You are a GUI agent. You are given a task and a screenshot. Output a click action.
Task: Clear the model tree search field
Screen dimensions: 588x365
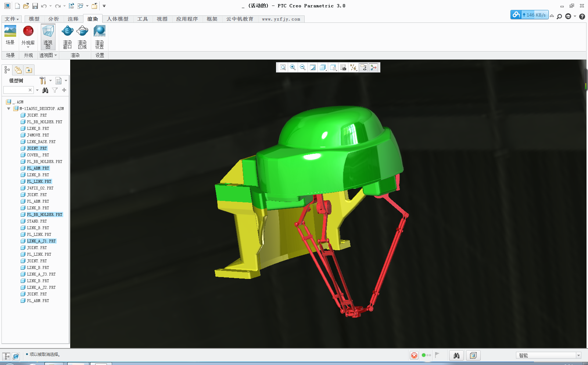tap(30, 90)
